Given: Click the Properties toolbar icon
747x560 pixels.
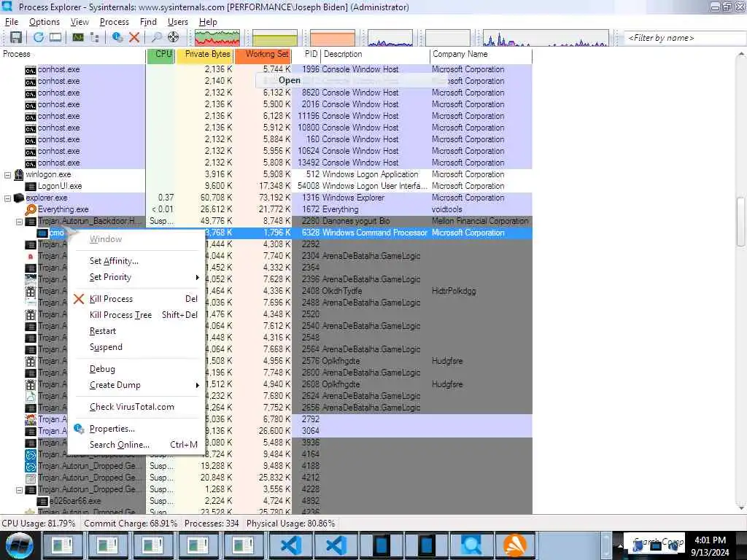Looking at the screenshot, I should [x=117, y=37].
